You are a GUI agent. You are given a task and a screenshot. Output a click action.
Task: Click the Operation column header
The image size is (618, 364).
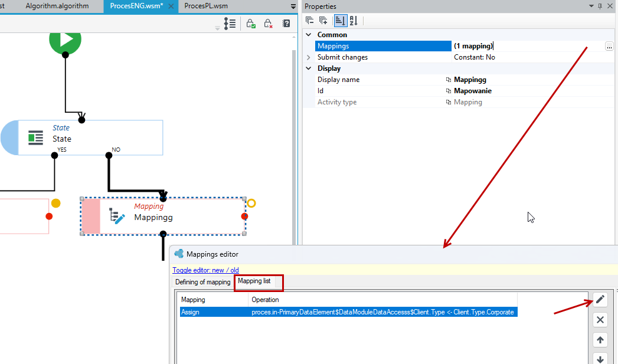(382, 300)
